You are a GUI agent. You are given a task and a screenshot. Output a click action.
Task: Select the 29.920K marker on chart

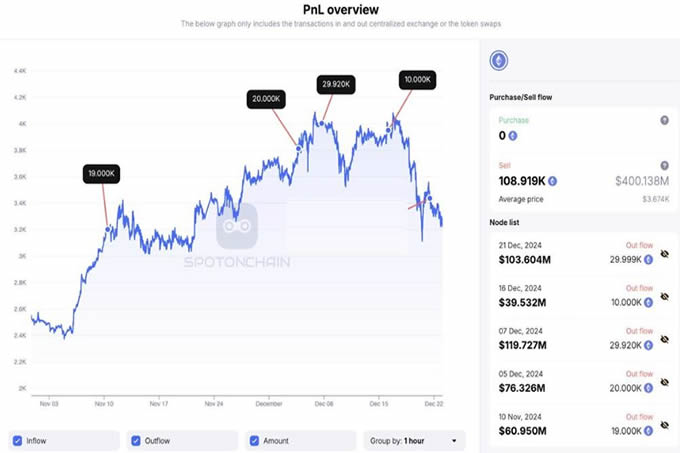[x=335, y=84]
